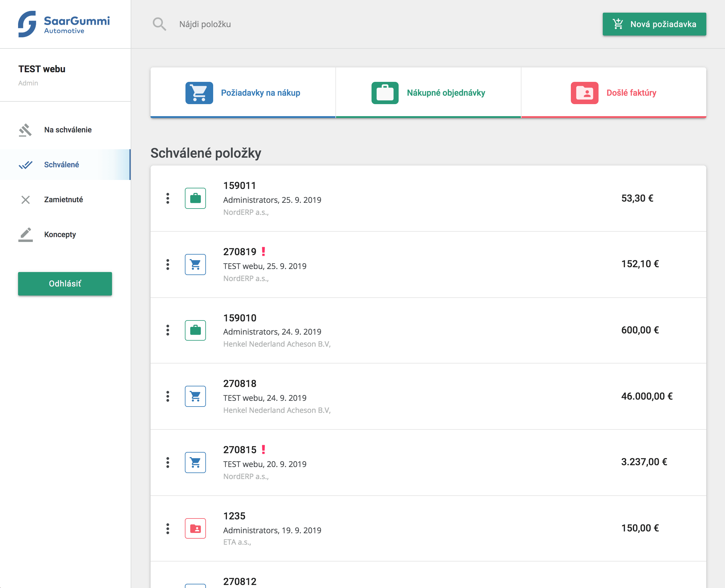Screen dimensions: 725x588
Task: Open Zamietnuté in the sidebar
Action: point(64,200)
